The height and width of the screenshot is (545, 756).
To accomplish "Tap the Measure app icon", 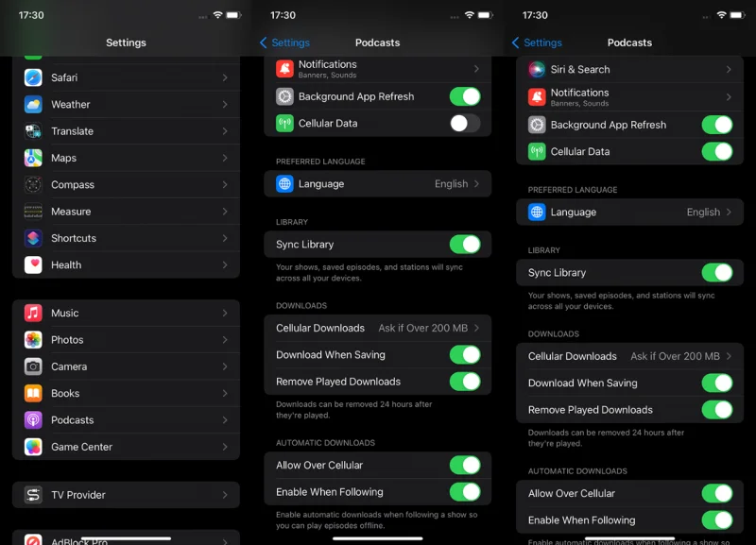I will [33, 212].
